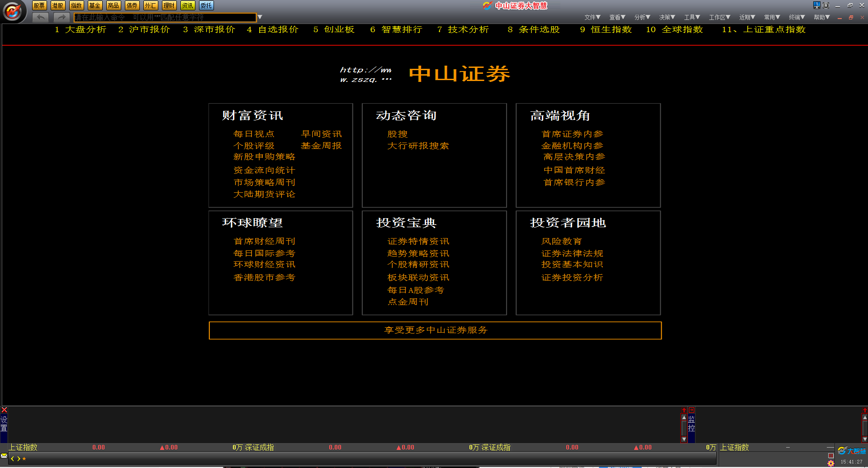Switch to 恒生指数 tab
Image resolution: width=868 pixels, height=468 pixels.
click(606, 29)
